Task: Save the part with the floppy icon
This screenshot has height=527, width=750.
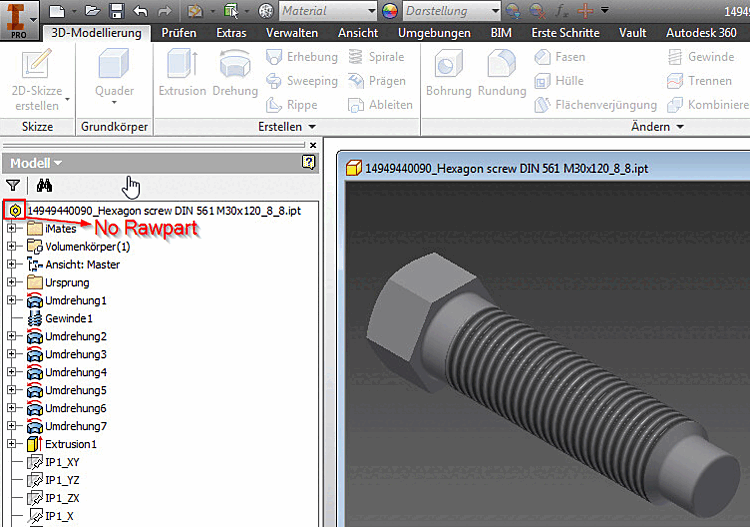Action: pos(117,11)
